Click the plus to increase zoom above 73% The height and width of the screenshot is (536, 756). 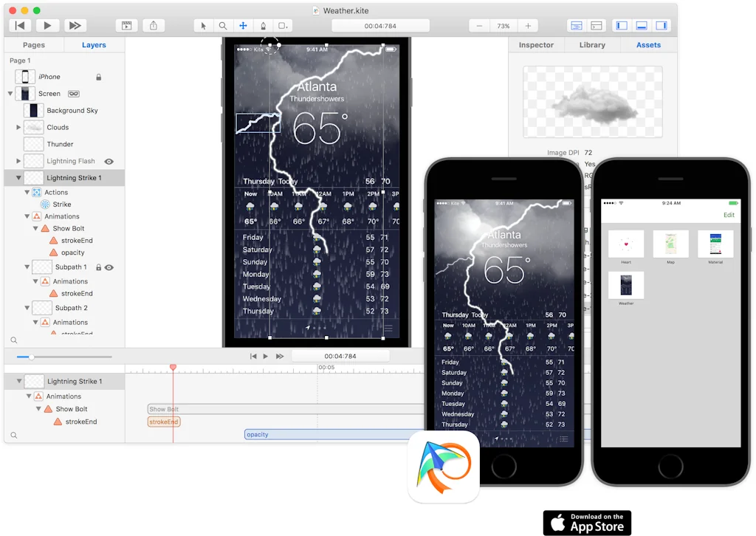click(x=529, y=24)
